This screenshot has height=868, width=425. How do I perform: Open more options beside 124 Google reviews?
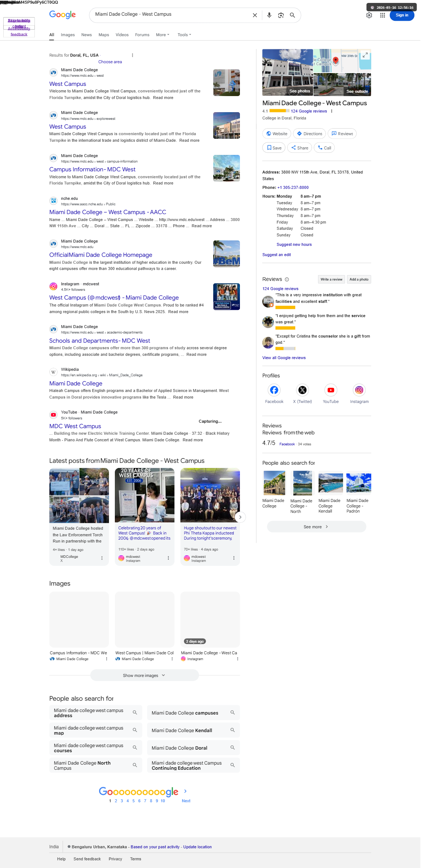coord(332,111)
